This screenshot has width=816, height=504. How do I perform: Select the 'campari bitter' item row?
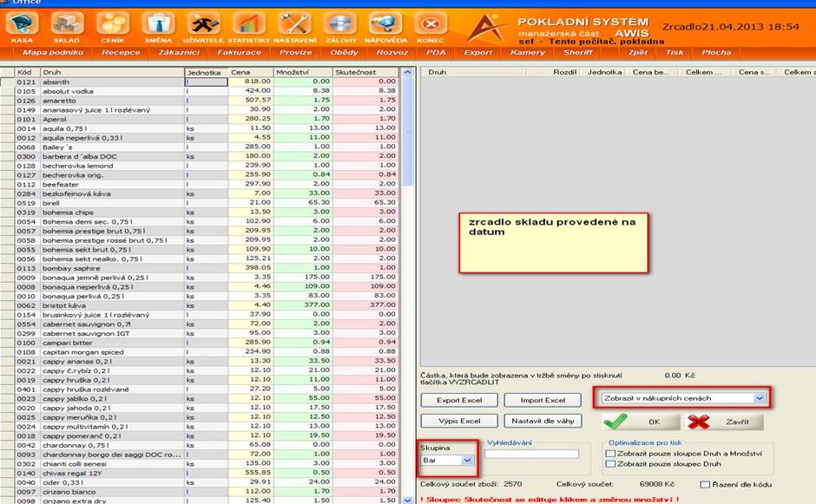[x=200, y=344]
